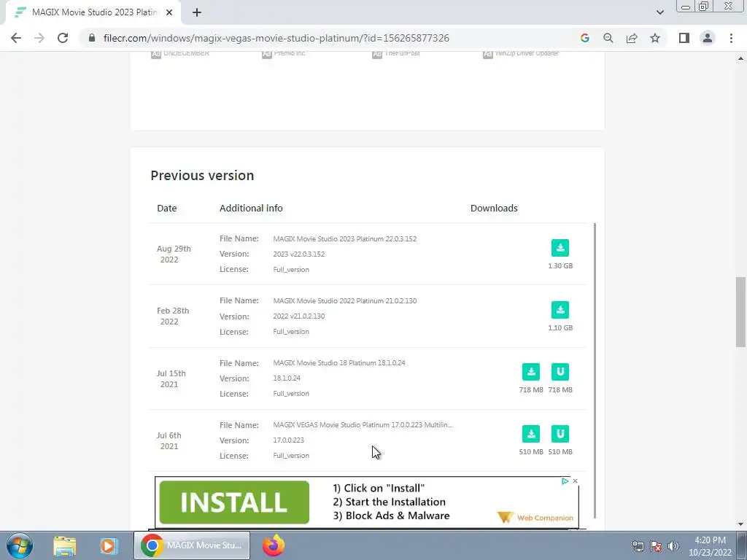
Task: Open the tab search dropdown arrow
Action: [659, 12]
